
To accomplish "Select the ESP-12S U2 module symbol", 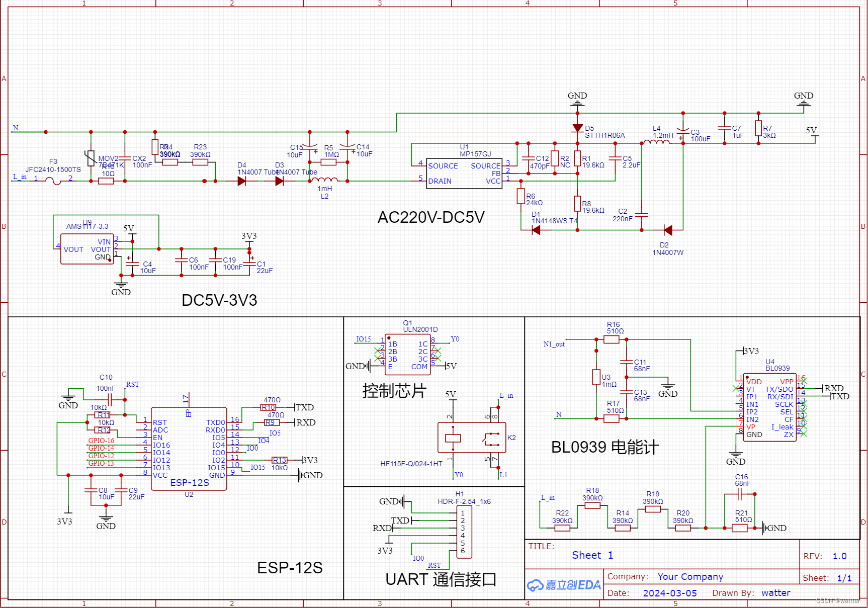I will [189, 449].
